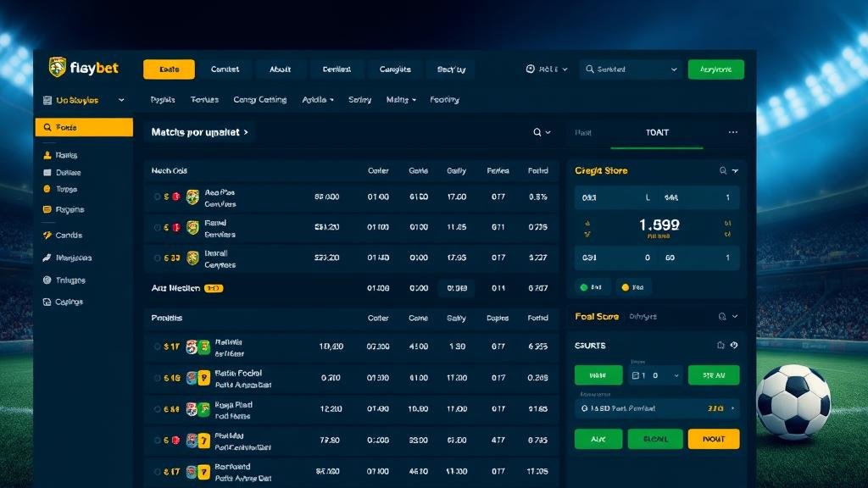Click the 1.899 odds value in Cregit Store
The image size is (868, 488).
658,226
